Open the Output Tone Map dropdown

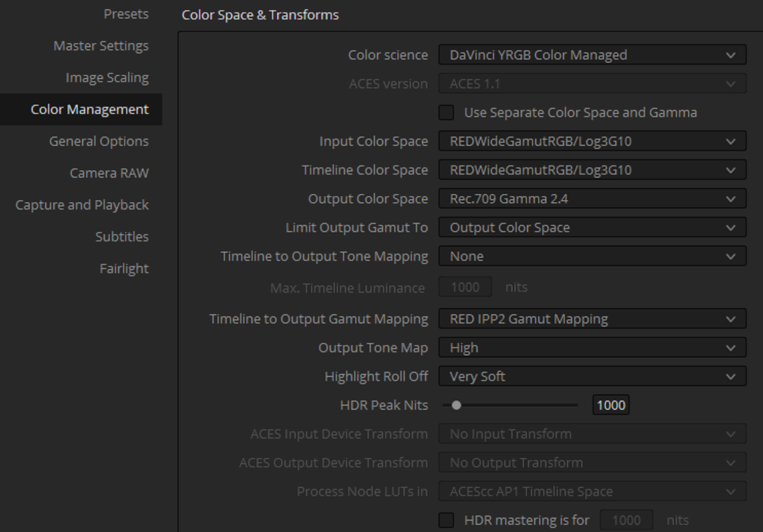(592, 348)
